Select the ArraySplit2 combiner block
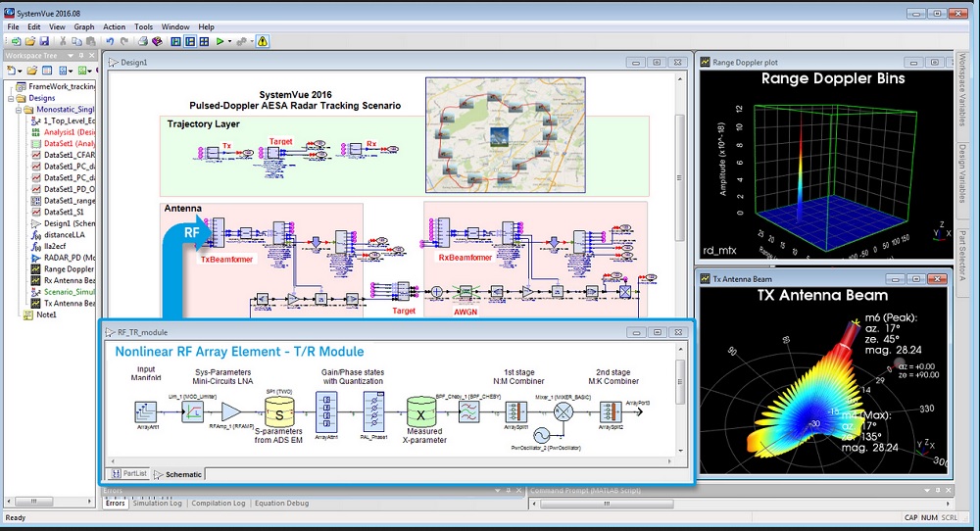This screenshot has height=531, width=980. tap(610, 411)
